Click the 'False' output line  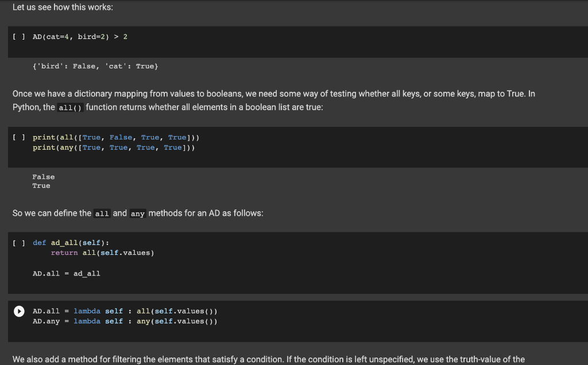[44, 177]
